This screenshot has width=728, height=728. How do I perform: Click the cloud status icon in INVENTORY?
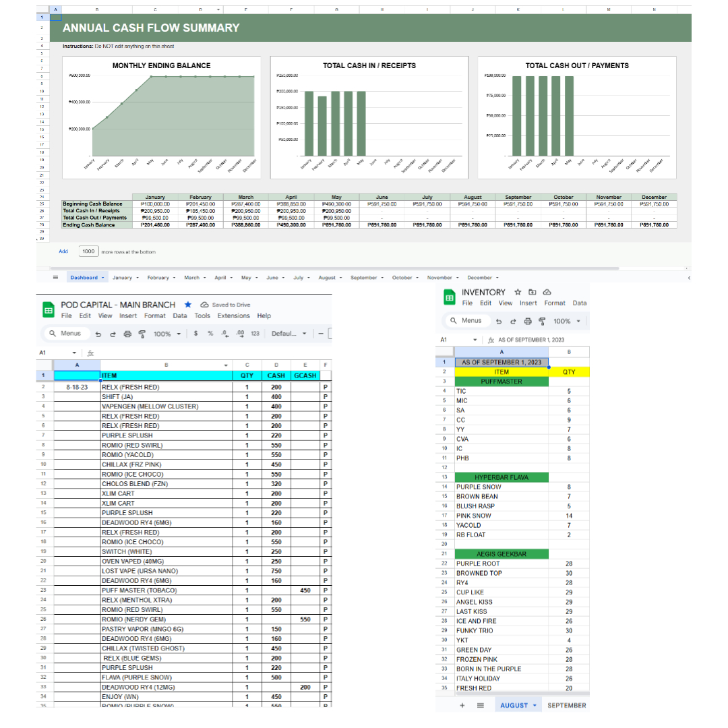tap(547, 292)
